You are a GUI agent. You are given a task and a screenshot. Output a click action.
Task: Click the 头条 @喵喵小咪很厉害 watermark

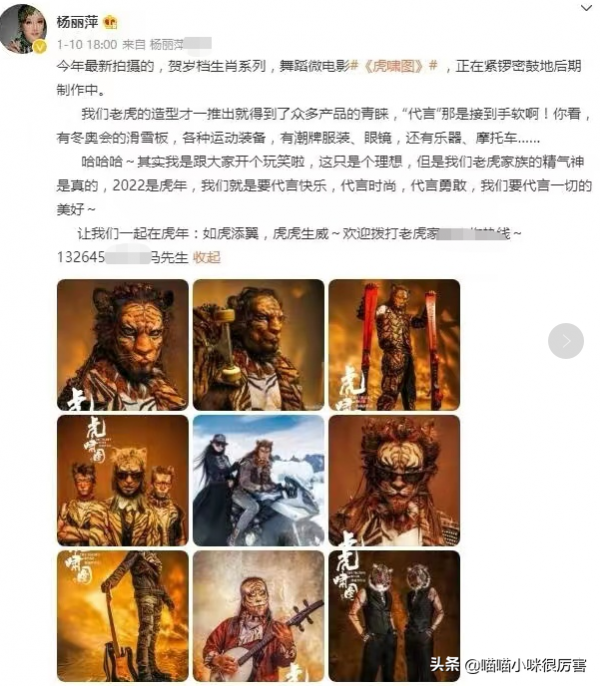(508, 665)
